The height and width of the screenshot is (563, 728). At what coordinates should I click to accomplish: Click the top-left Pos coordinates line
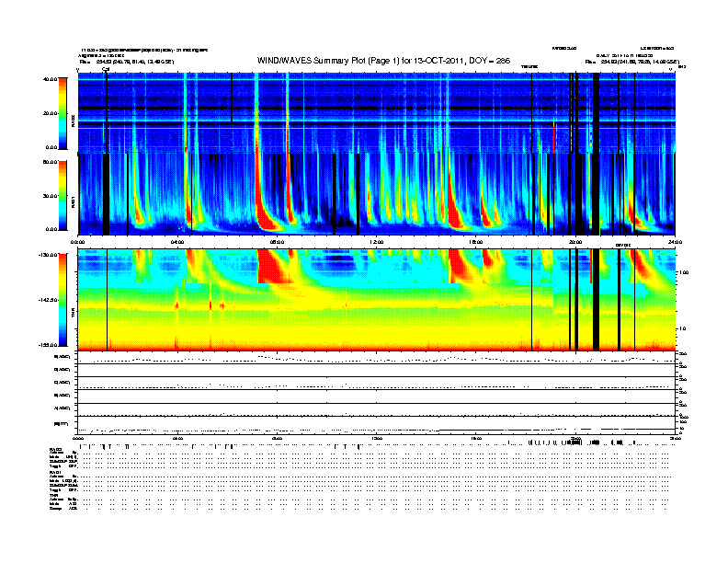[x=126, y=62]
